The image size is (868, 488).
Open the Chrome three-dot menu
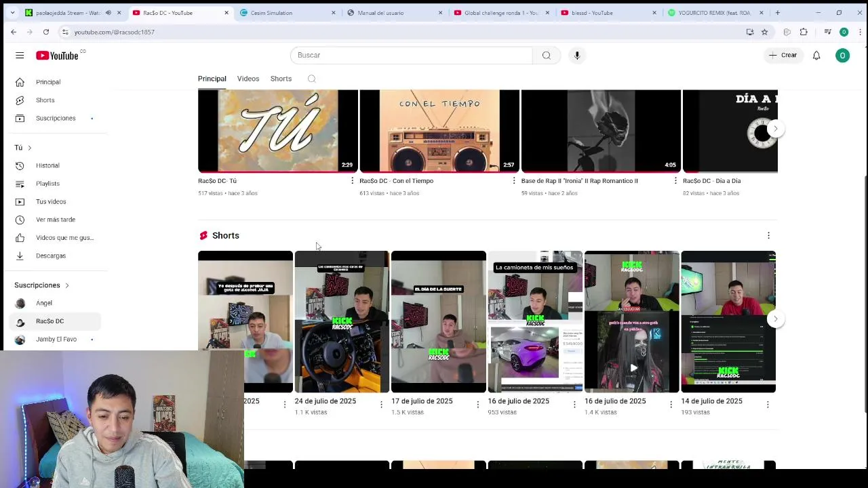point(860,32)
